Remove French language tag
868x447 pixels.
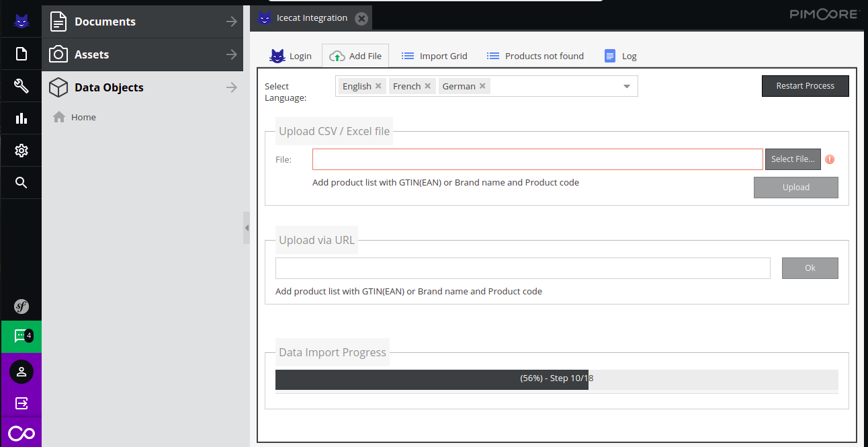click(x=428, y=86)
